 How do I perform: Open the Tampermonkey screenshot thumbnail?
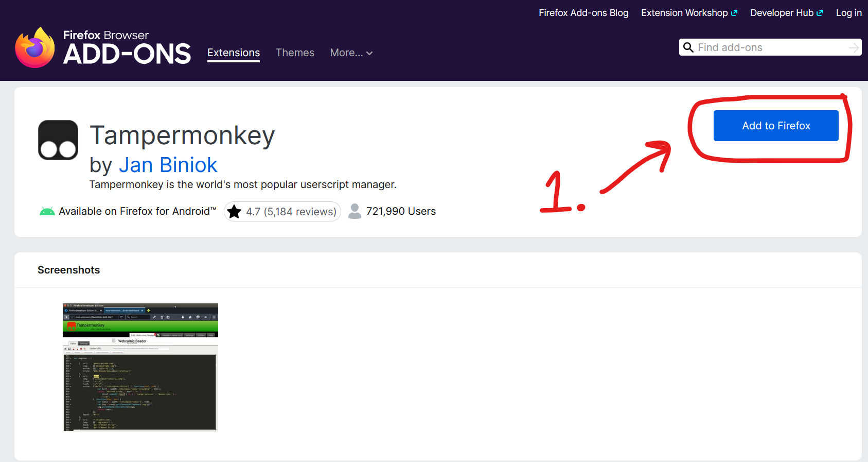[x=140, y=367]
